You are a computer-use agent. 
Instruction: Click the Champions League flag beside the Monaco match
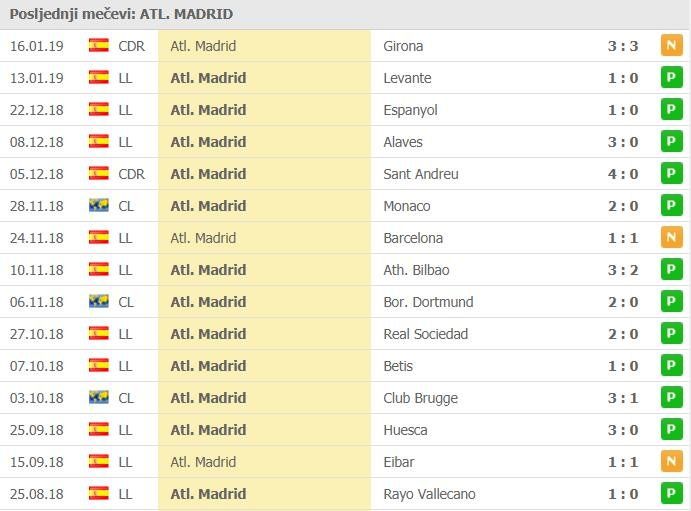coord(98,206)
